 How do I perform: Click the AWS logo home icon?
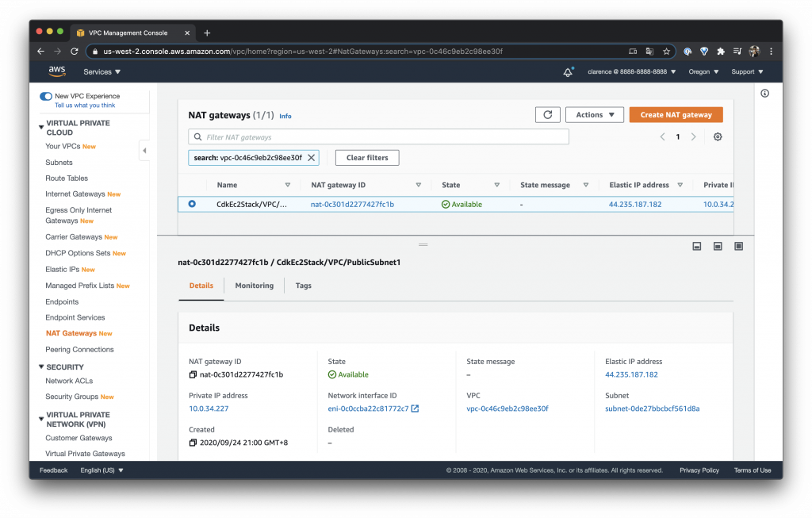57,71
